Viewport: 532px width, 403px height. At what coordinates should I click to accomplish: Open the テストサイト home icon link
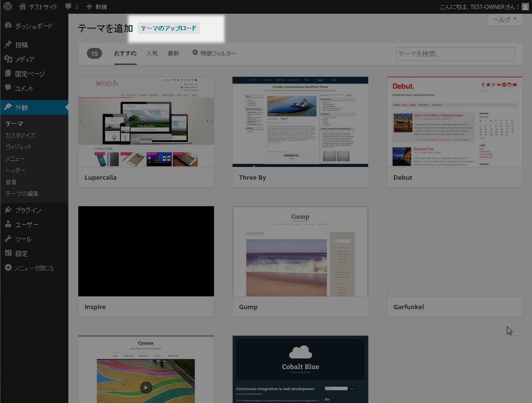pyautogui.click(x=23, y=7)
